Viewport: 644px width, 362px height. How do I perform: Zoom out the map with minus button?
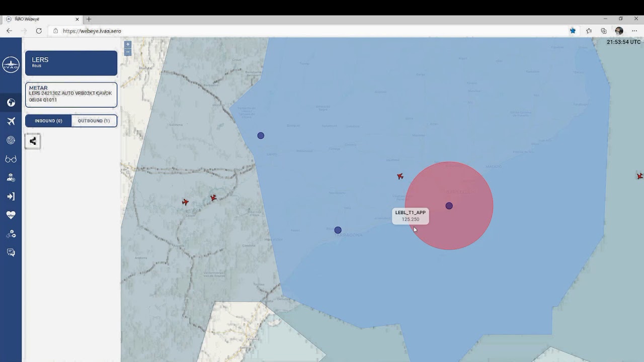point(128,52)
